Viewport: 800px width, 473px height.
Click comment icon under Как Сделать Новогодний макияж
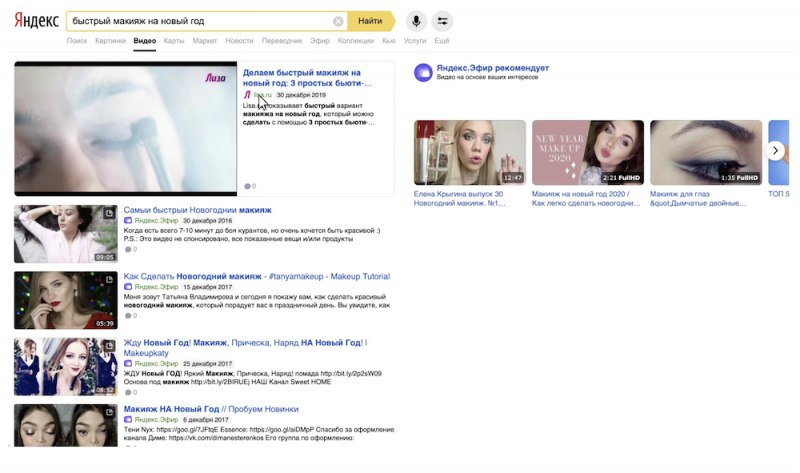coord(128,316)
